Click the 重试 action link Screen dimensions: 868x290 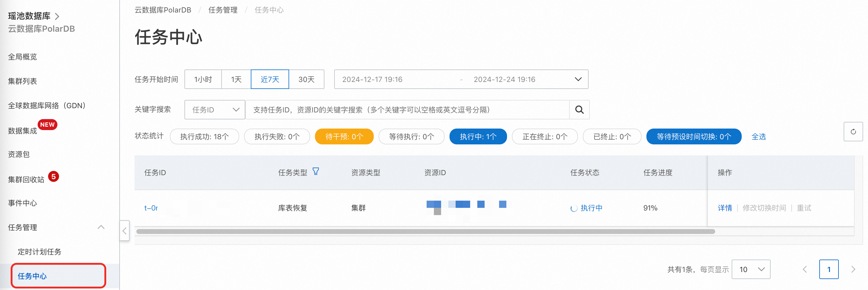[804, 208]
